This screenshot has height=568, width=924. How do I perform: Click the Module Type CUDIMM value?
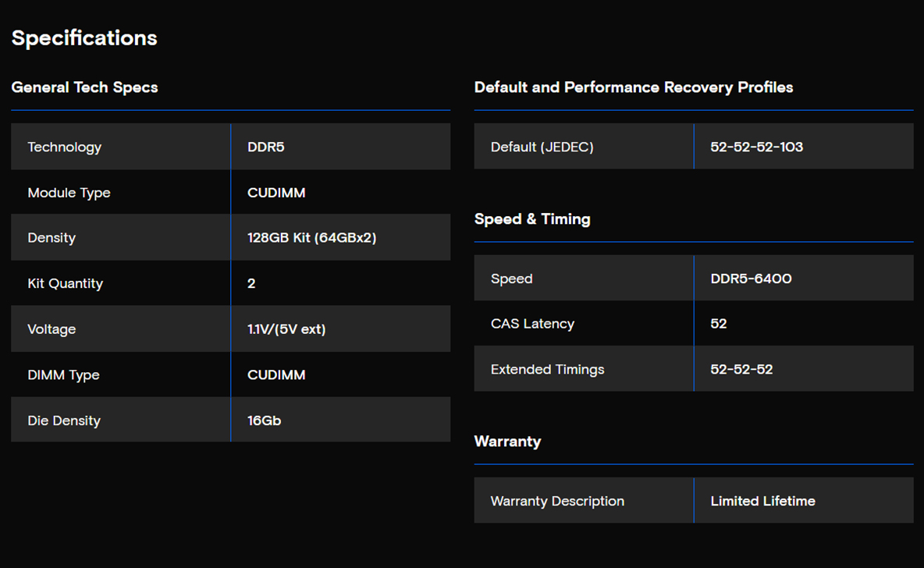click(x=276, y=193)
